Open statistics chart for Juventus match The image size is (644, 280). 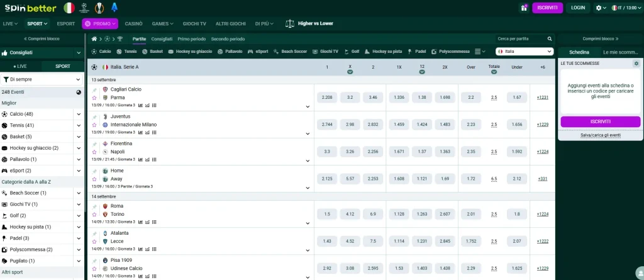pos(140,132)
